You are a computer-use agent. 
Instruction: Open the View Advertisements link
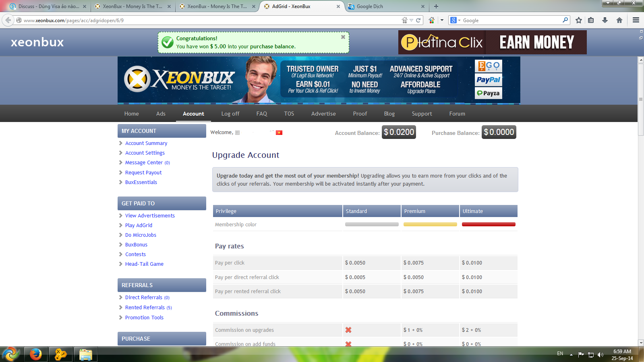click(x=150, y=215)
